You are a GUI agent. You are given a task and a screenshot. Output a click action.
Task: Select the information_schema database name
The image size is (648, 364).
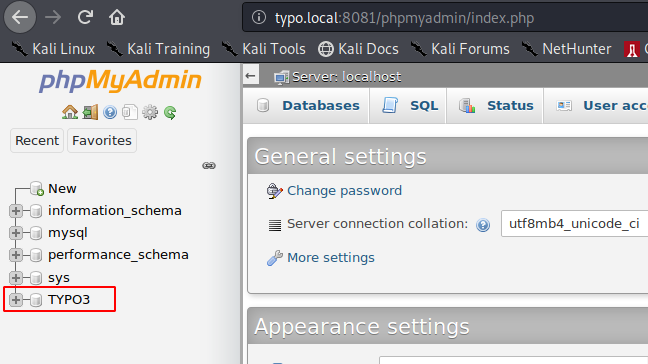click(x=114, y=211)
